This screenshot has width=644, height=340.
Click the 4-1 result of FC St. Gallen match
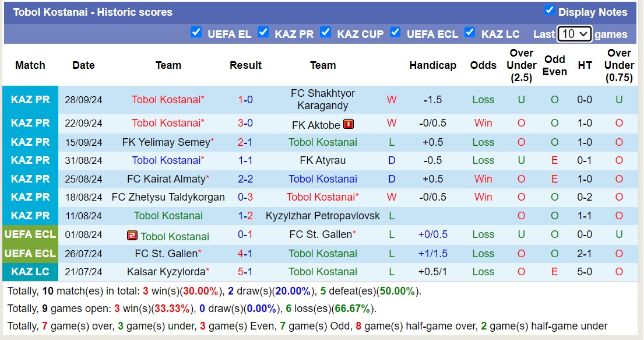tap(245, 254)
